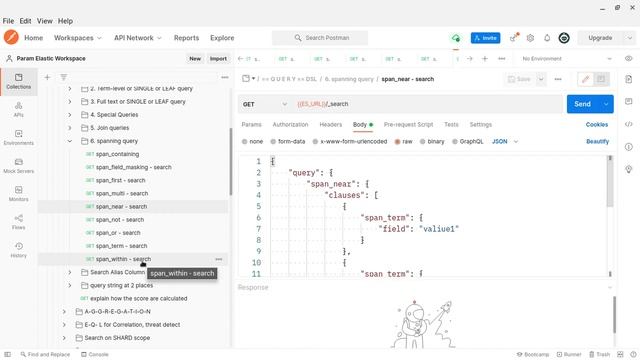Click the Upgrade button
This screenshot has width=640, height=360.
(600, 38)
